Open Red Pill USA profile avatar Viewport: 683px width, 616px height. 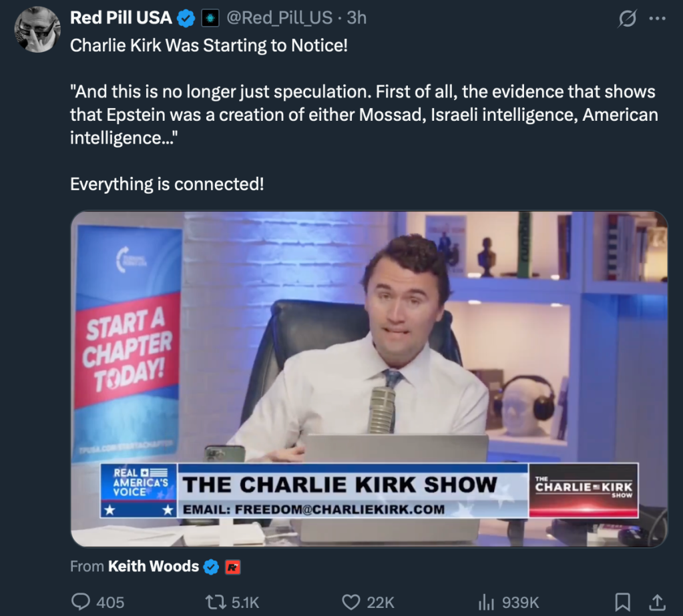37,29
